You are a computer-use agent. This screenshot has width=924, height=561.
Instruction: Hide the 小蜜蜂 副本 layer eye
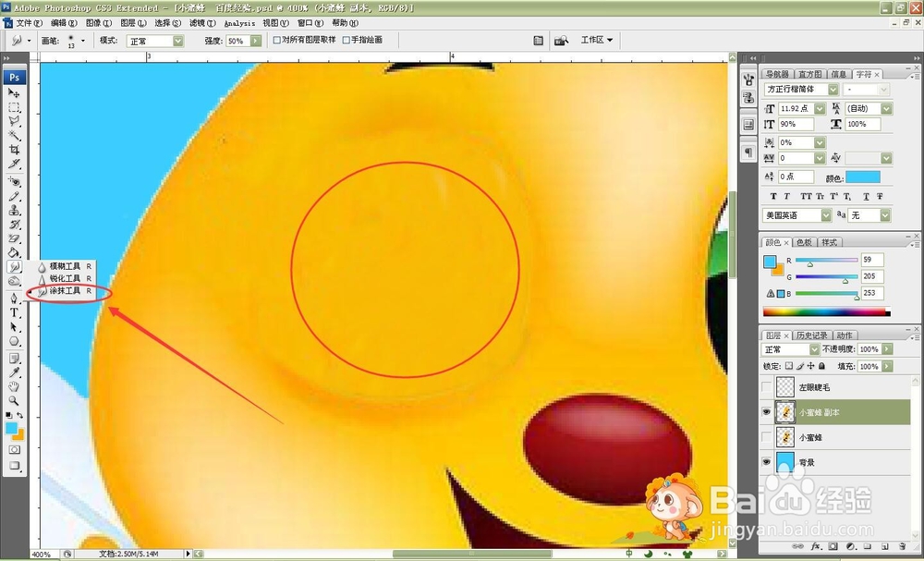point(766,412)
